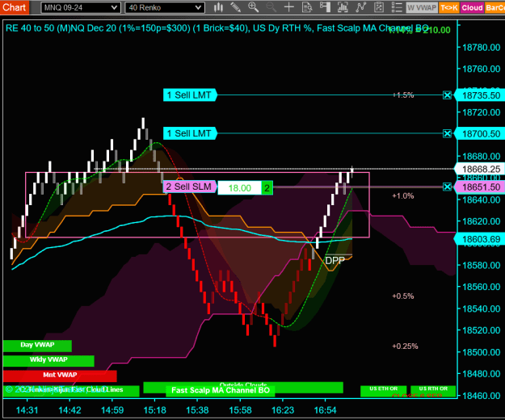Image resolution: width=505 pixels, height=420 pixels.
Task: Click the +1.0% level label
Action: [x=403, y=195]
